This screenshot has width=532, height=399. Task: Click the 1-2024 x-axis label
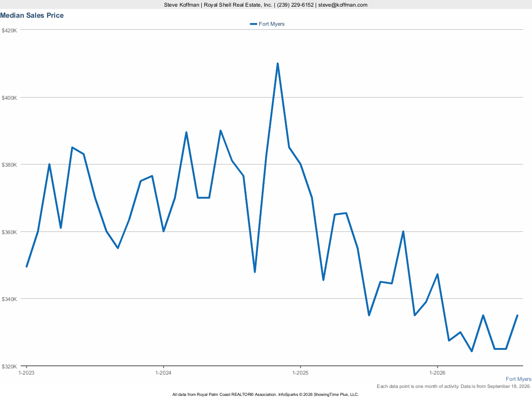click(163, 373)
